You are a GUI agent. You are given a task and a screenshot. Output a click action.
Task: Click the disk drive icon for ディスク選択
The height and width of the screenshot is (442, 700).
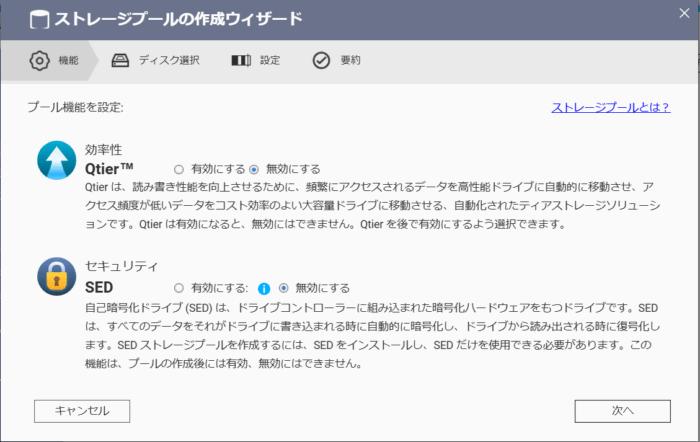121,60
